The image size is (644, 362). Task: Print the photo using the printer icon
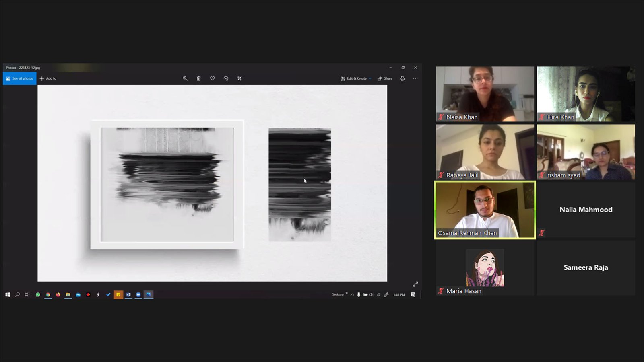pos(402,78)
